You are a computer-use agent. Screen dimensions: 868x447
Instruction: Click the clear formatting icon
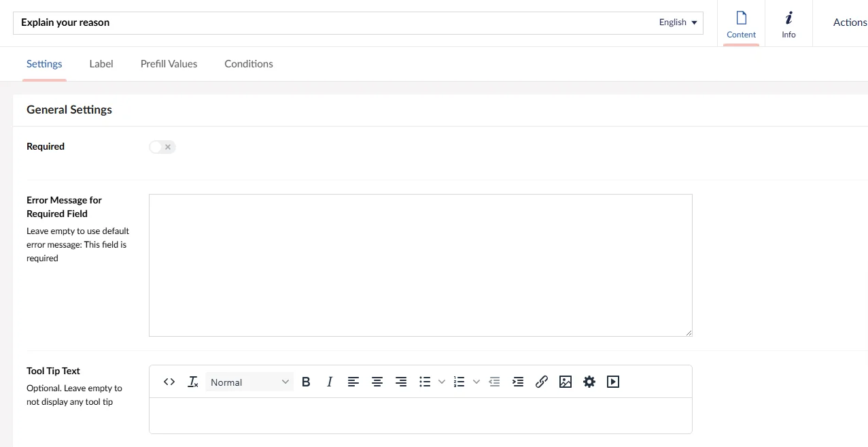click(193, 382)
